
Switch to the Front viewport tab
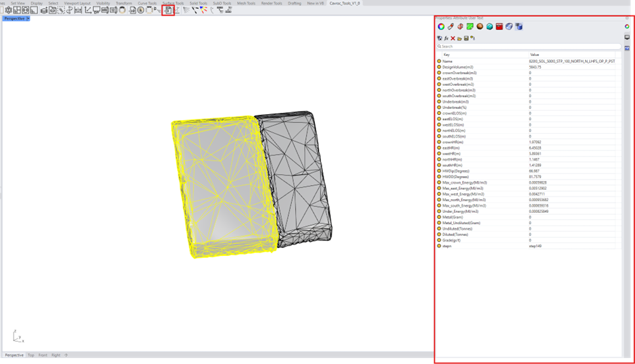[43, 355]
